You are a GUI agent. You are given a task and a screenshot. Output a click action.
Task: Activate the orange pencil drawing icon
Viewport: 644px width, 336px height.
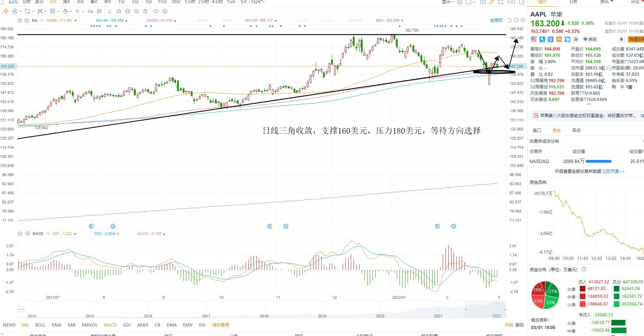[492, 2]
